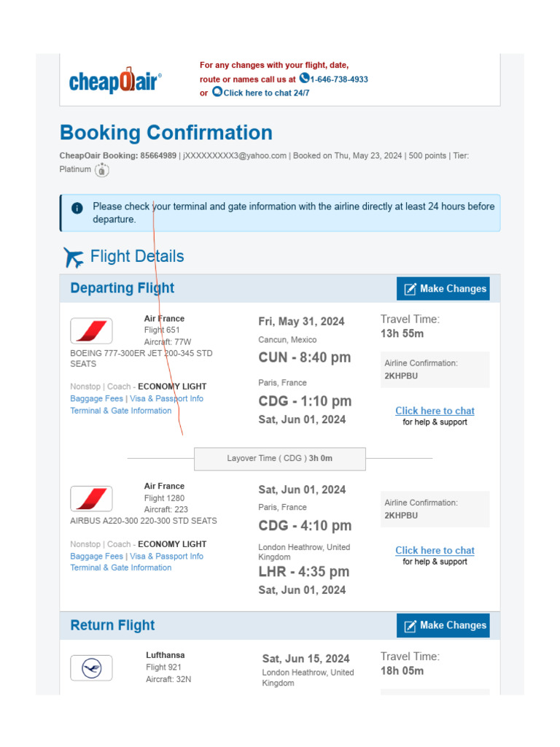Image resolution: width=560 pixels, height=747 pixels.
Task: Click Make Changes for Return Flight
Action: 443,625
